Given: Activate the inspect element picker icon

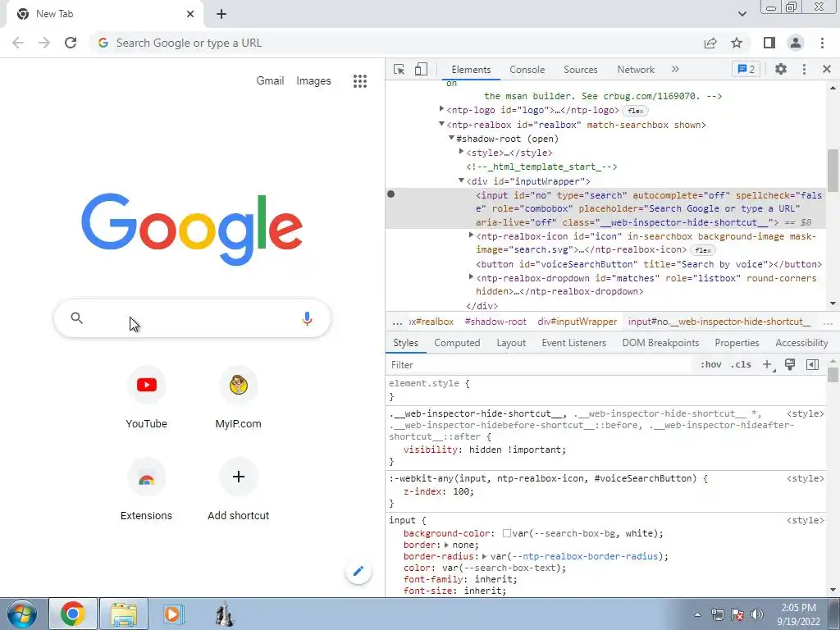Looking at the screenshot, I should click(x=399, y=70).
